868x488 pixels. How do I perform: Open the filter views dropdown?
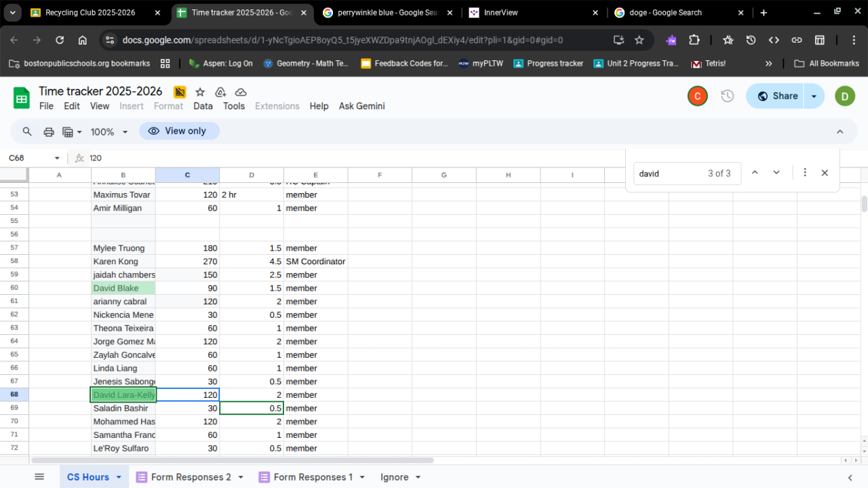pyautogui.click(x=72, y=131)
